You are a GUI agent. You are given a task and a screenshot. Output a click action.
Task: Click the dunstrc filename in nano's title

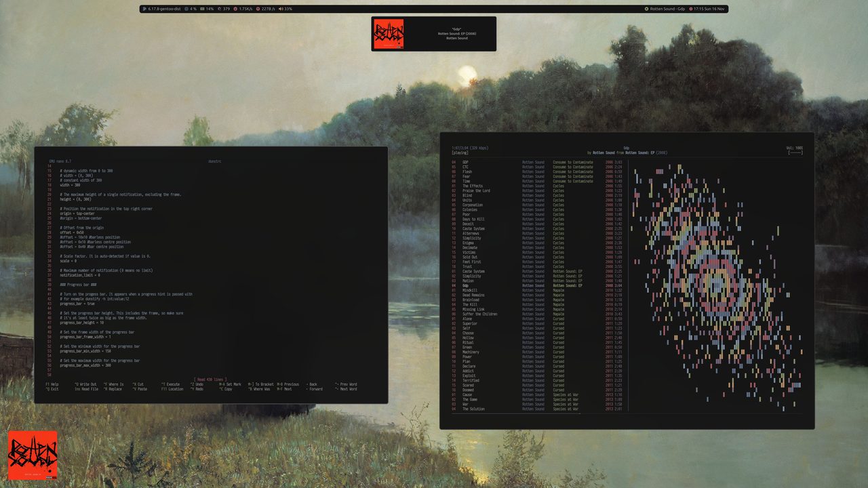(215, 161)
